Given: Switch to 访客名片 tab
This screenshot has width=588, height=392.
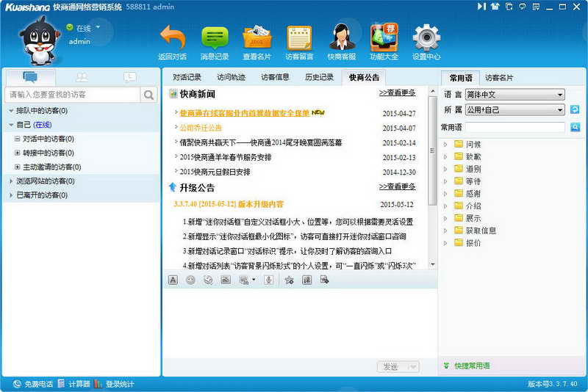Looking at the screenshot, I should (x=499, y=78).
